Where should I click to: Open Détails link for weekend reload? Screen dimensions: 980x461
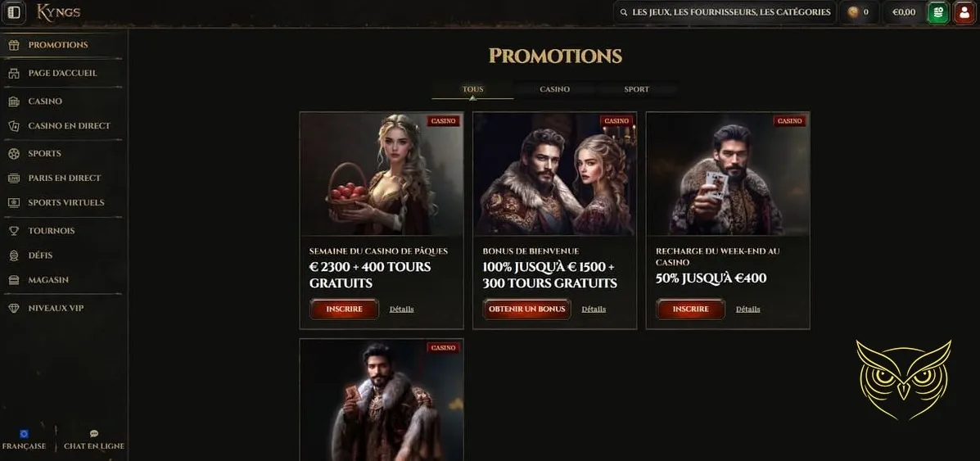(x=747, y=309)
